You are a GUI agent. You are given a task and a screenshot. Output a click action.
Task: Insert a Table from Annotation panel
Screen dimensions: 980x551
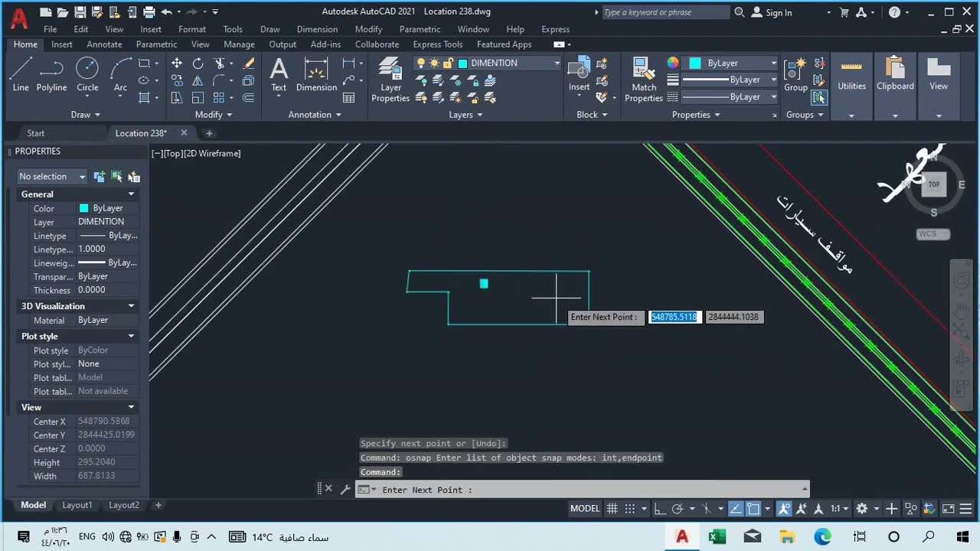click(x=349, y=98)
